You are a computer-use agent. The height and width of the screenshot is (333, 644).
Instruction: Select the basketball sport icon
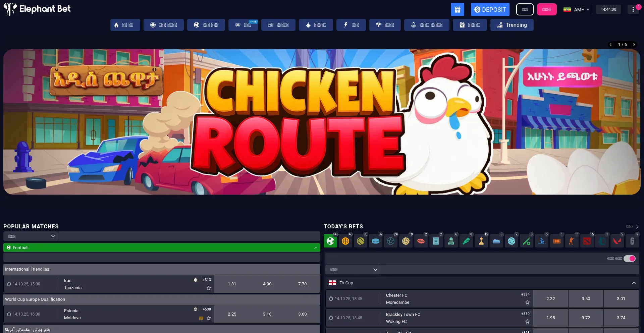click(x=345, y=241)
